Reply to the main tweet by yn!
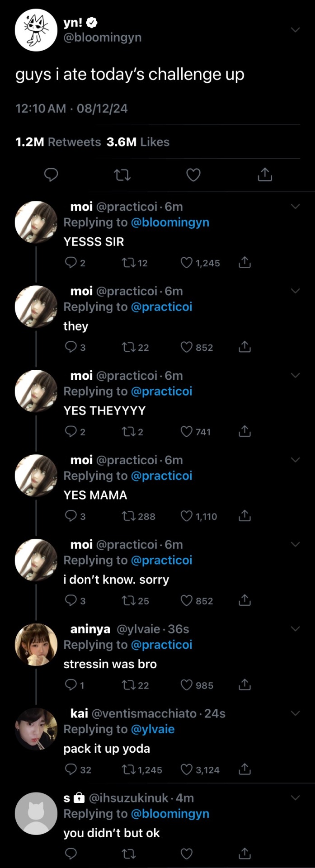The height and width of the screenshot is (868, 315). click(51, 175)
